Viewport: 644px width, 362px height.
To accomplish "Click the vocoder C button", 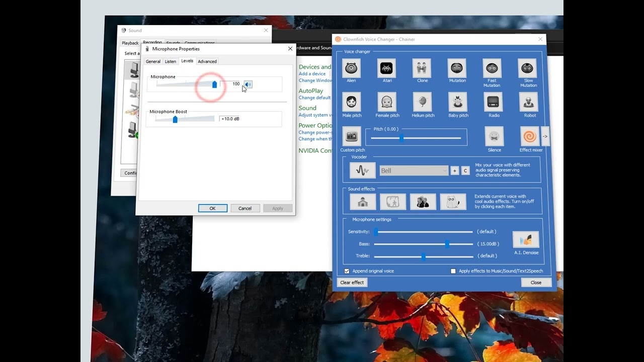I will (465, 171).
